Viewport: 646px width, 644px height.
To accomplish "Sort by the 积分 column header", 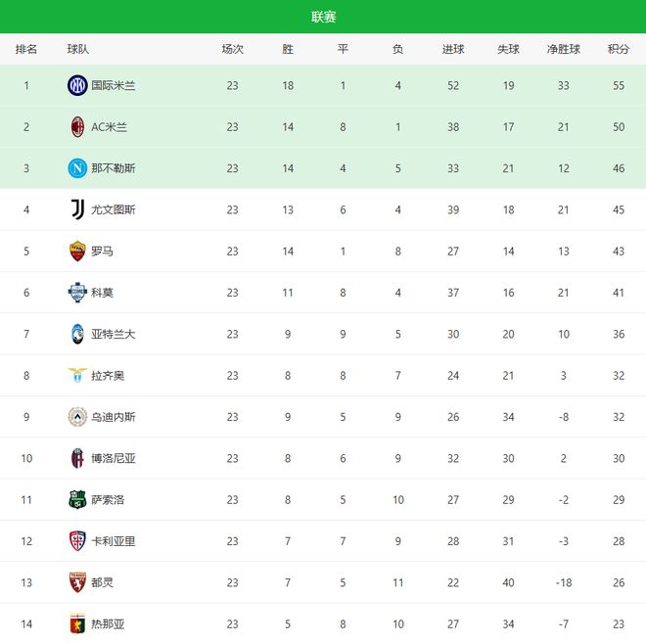I will [x=618, y=49].
